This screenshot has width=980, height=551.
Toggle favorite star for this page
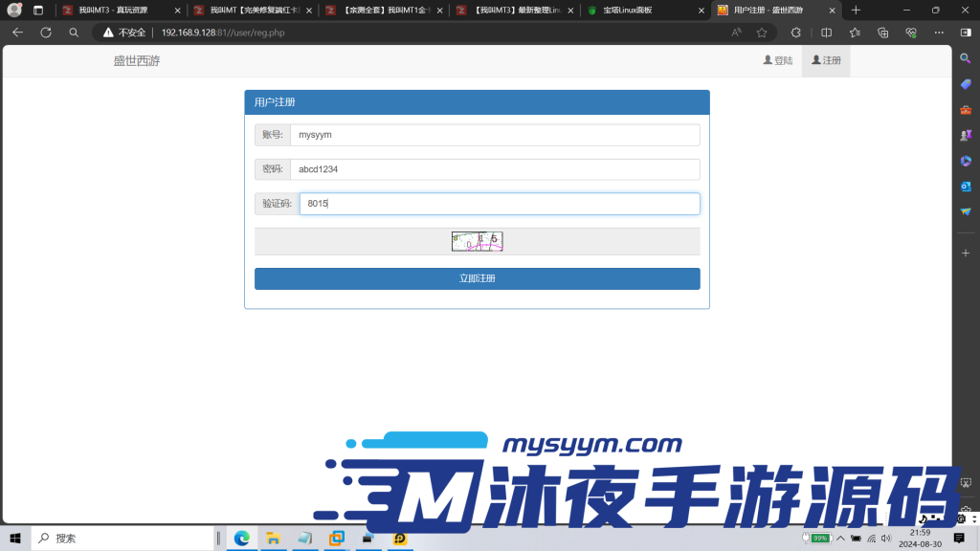762,32
